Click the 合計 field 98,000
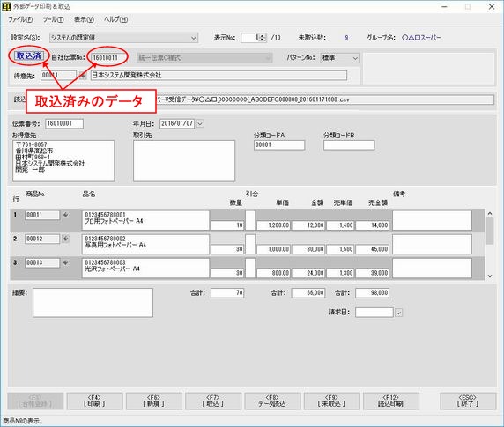This screenshot has width=504, height=427. coord(373,293)
